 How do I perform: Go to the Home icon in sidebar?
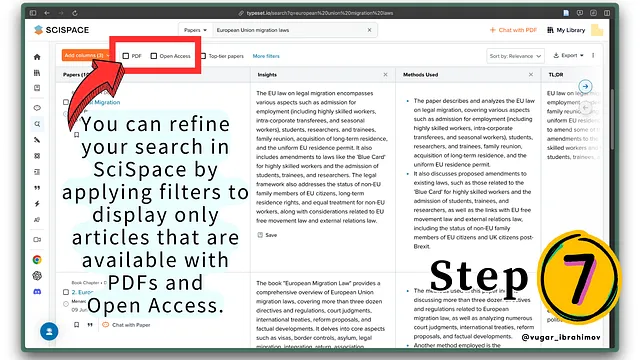coord(37,57)
